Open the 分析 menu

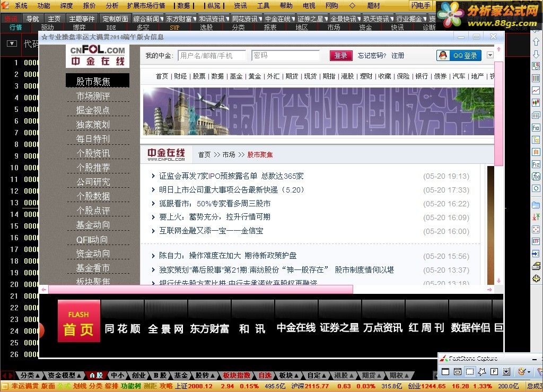111,5
